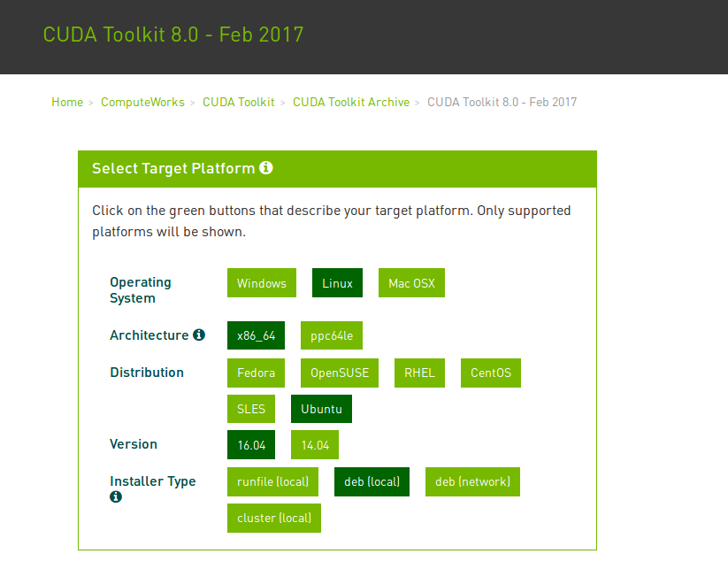Click the CUDA Toolkit 8.0 - Feb 2017 breadcrumb text
Screen dimensions: 728x569
502,102
